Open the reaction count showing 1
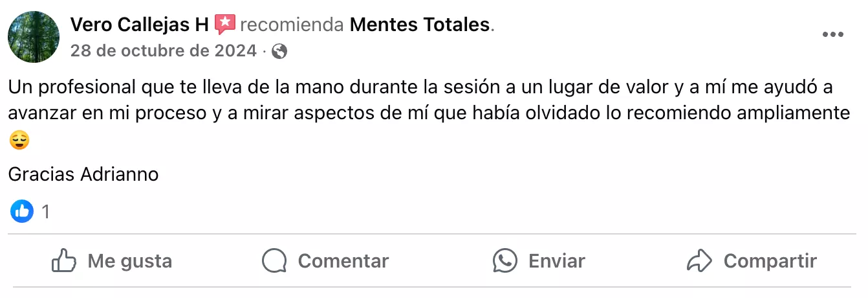Image resolution: width=868 pixels, height=298 pixels. click(45, 211)
